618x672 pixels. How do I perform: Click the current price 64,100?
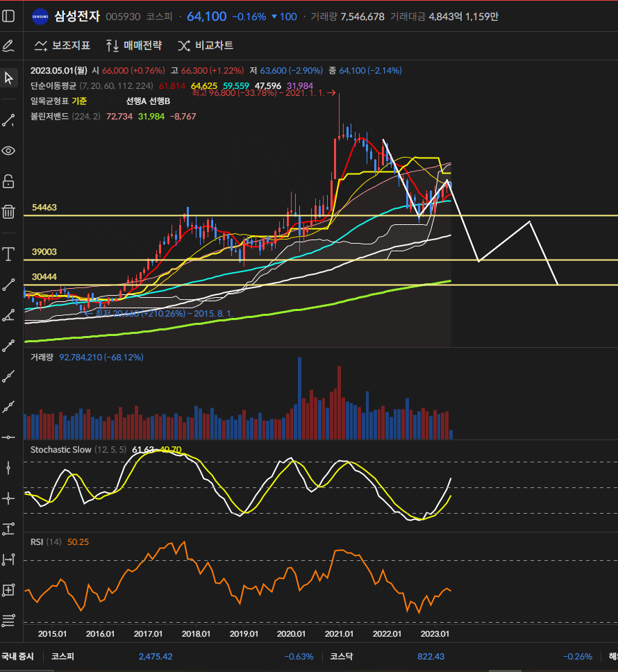click(206, 16)
